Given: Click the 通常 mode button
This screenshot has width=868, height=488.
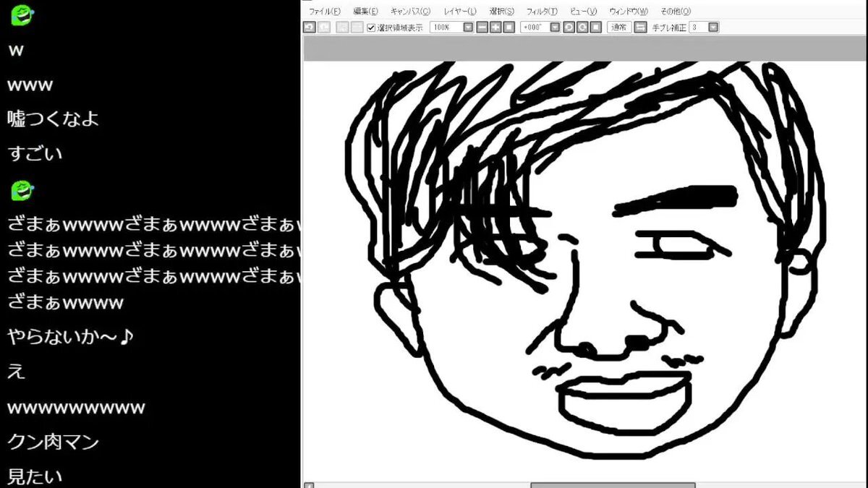Looking at the screenshot, I should [619, 27].
